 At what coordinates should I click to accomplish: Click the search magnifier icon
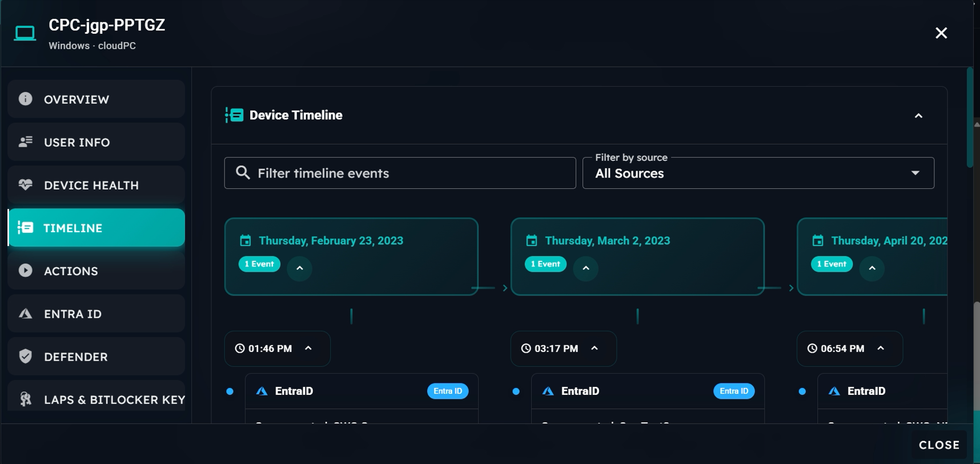243,172
